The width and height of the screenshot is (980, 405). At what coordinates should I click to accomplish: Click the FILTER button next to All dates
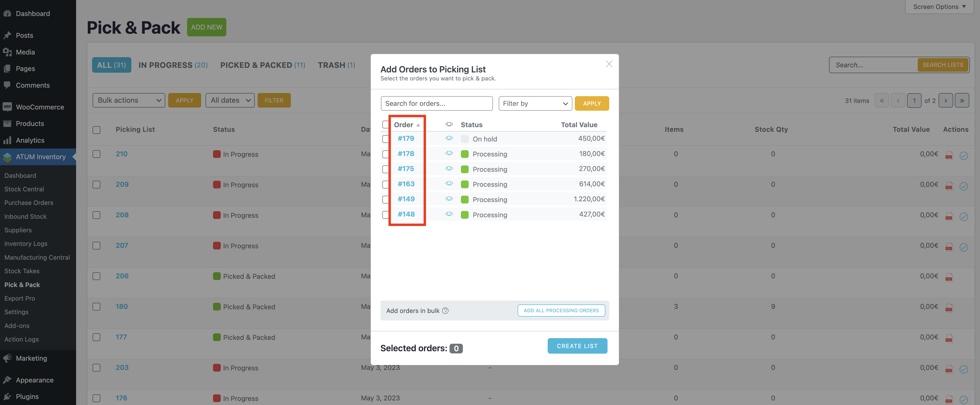pyautogui.click(x=274, y=100)
